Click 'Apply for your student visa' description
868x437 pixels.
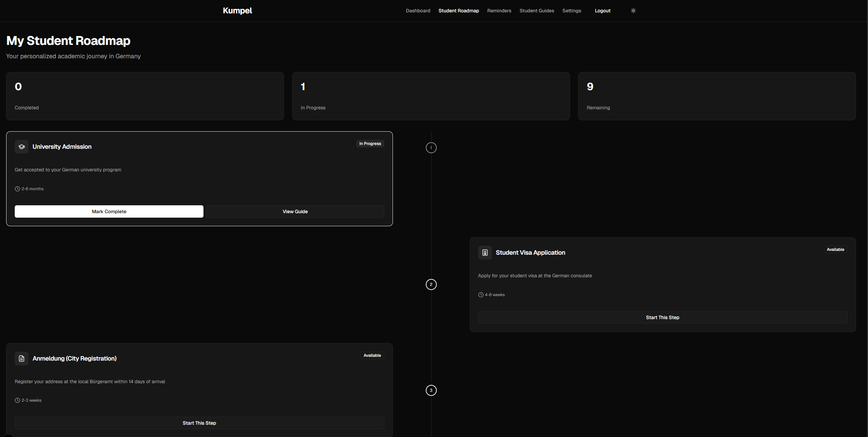pyautogui.click(x=535, y=276)
